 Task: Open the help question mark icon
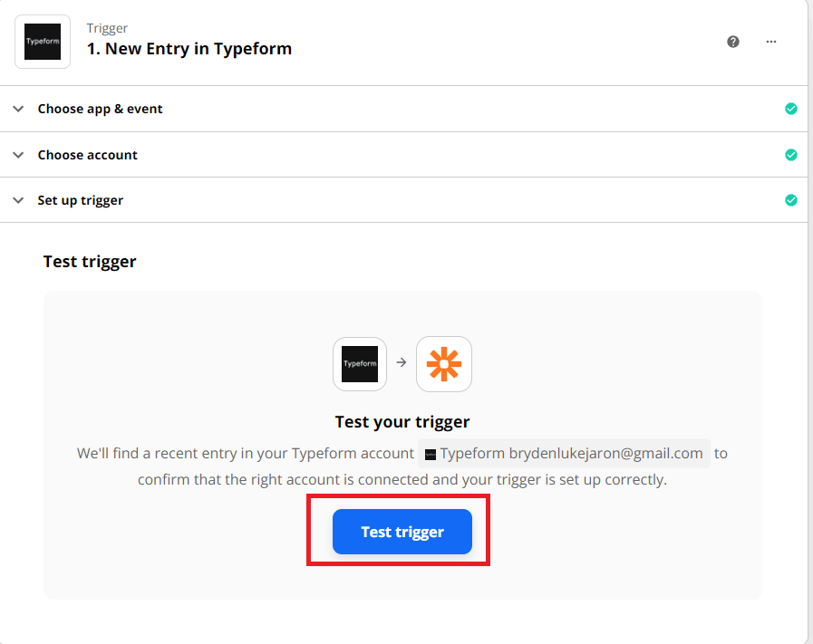coord(733,42)
